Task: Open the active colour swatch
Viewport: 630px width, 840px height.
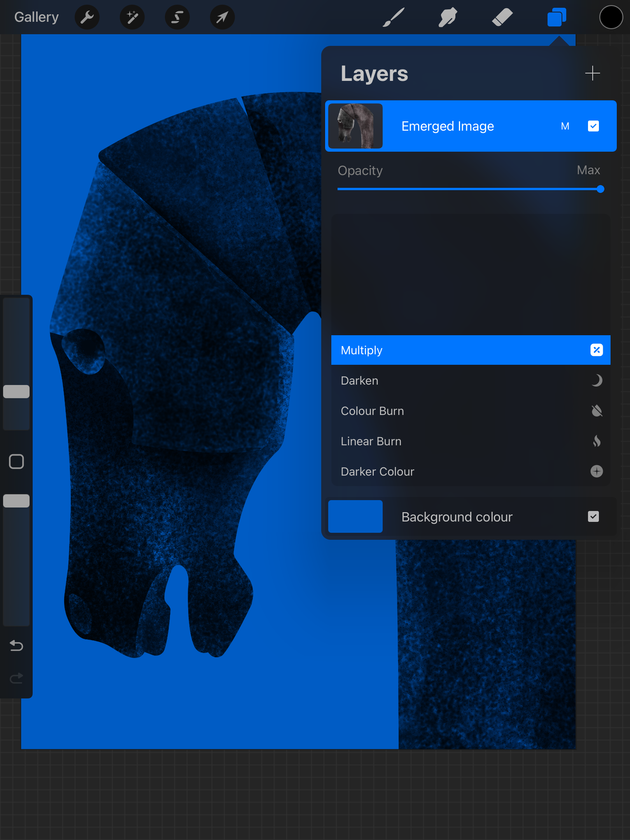Action: point(611,17)
